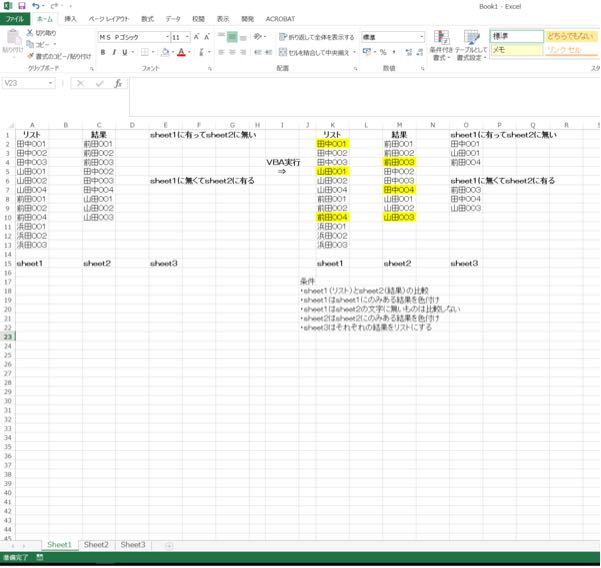Click the Insert Function fx icon
Screen dimensions: 601x568
[x=118, y=83]
